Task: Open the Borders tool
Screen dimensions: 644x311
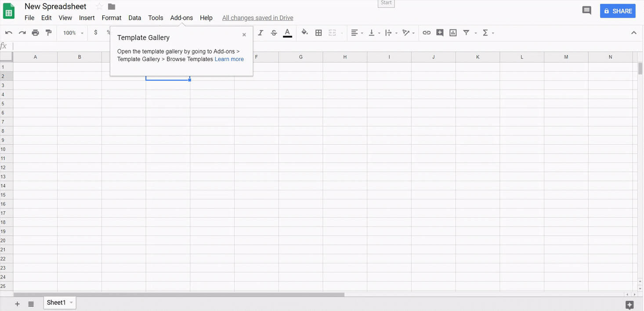Action: [318, 33]
